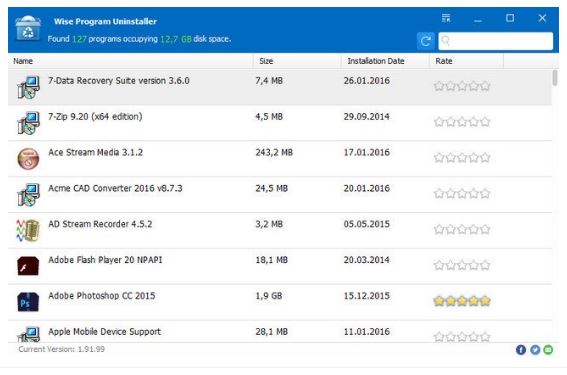Select the Ace Stream Media 3.1.2 entry
Viewport: 567px width, 375px height.
click(280, 159)
